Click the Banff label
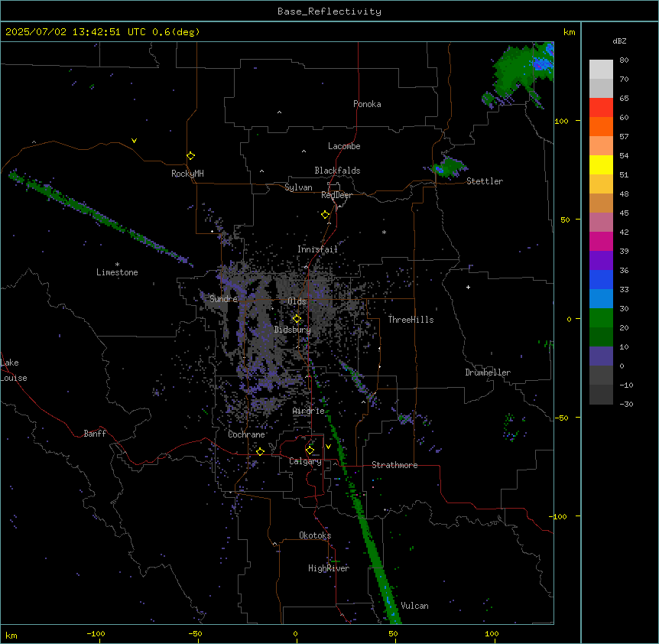 point(95,434)
